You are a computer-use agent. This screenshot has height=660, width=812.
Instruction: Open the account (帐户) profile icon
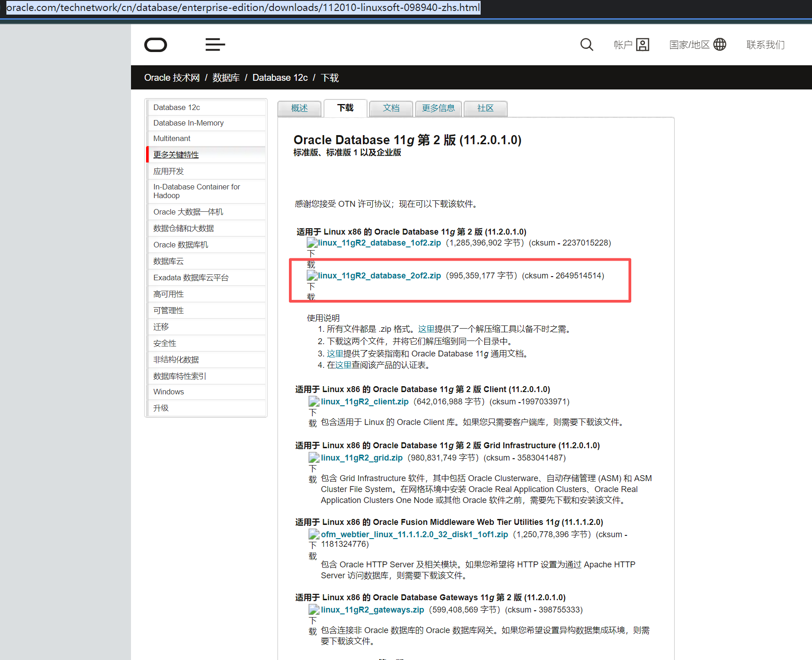click(x=643, y=45)
